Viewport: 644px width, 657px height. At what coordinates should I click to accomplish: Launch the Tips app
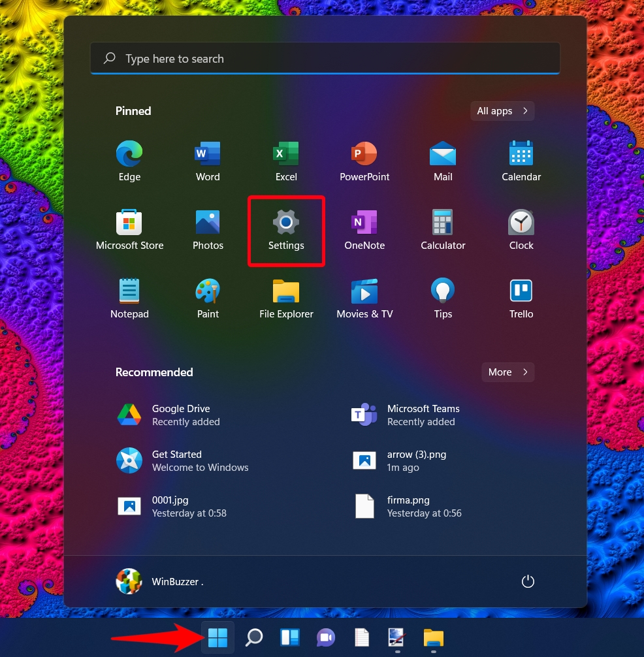pos(442,297)
